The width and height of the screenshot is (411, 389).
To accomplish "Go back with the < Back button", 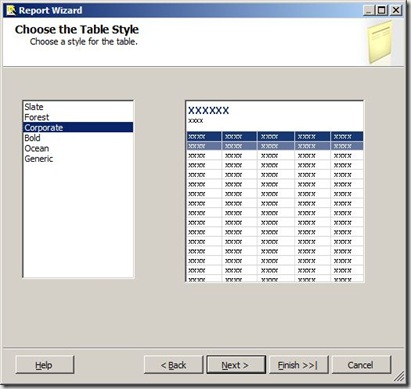I will tap(173, 365).
